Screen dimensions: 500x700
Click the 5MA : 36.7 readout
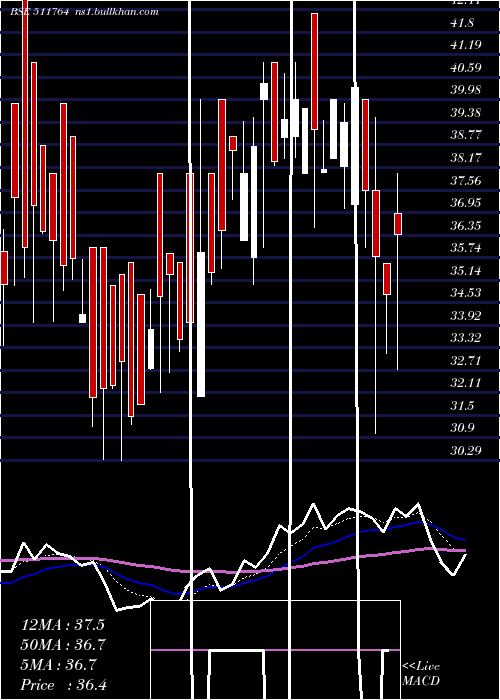(x=58, y=665)
